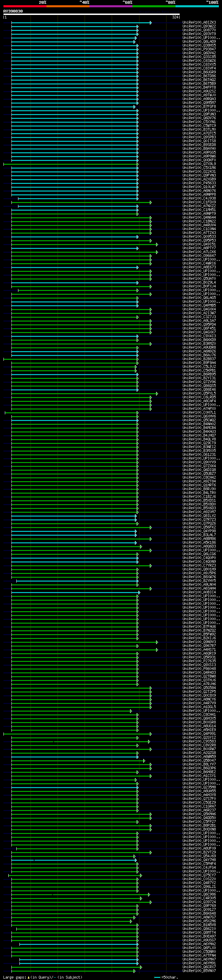Open hit UniRef100_Q08770
The image size is (222, 980).
click(x=199, y=30)
